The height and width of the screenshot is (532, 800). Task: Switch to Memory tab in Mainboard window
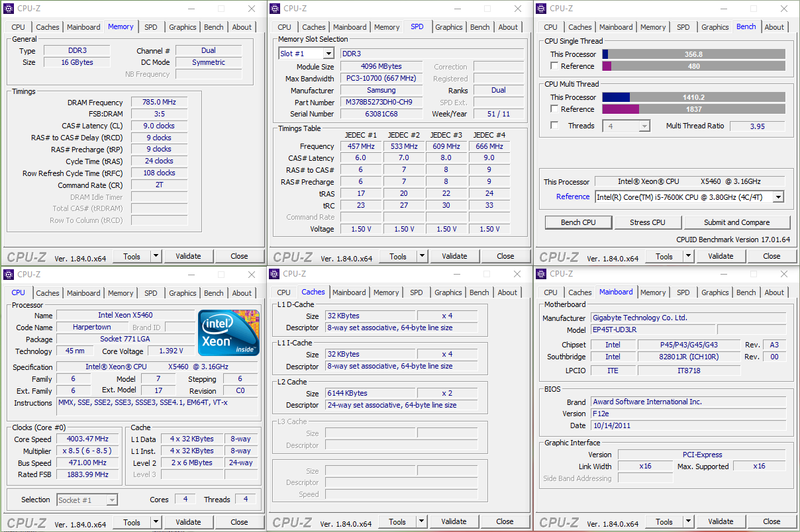(x=653, y=292)
